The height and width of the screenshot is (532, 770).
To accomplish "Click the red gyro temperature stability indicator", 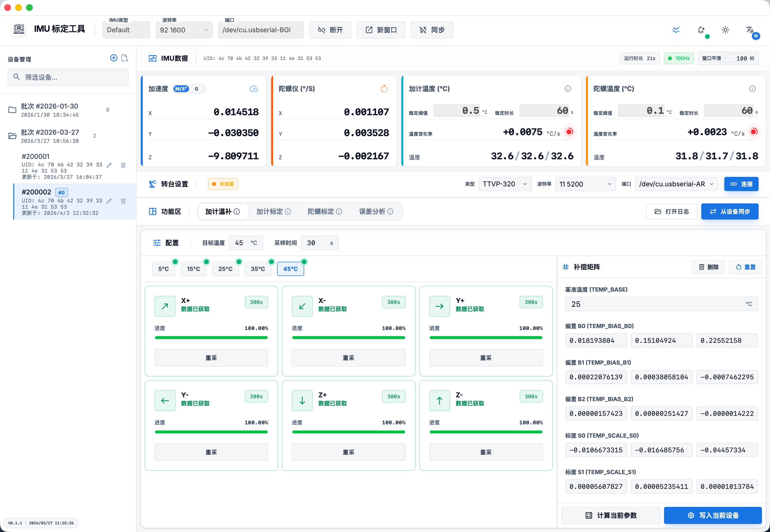I will point(754,132).
